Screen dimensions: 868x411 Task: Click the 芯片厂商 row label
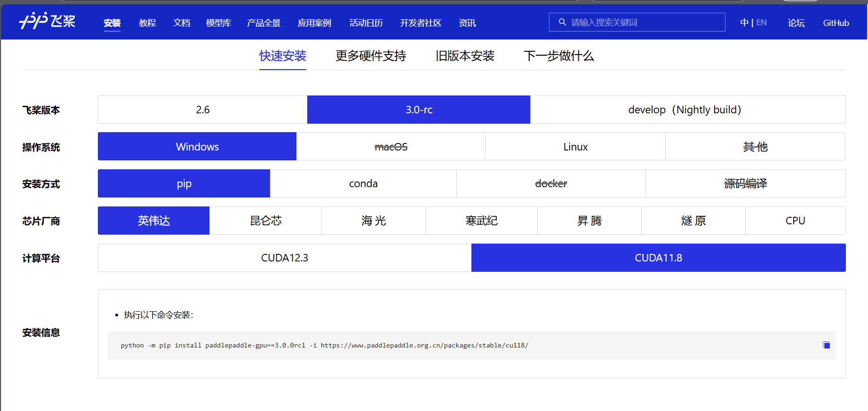pos(41,221)
